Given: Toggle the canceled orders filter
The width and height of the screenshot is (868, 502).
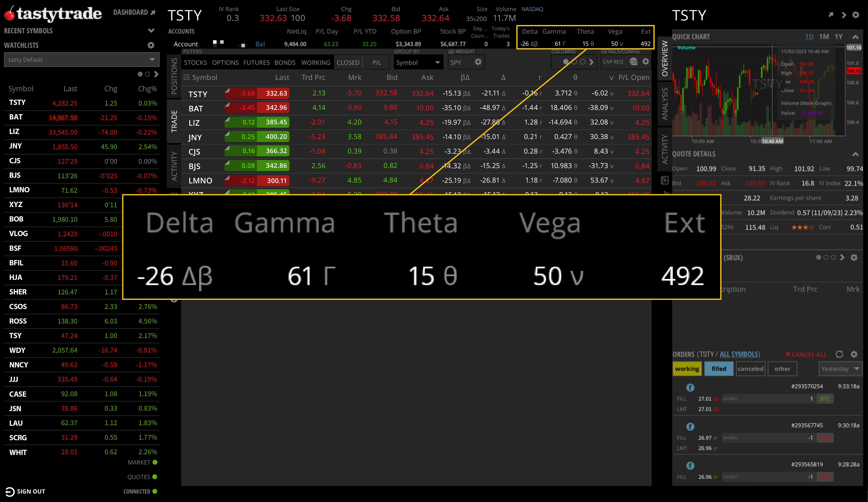Looking at the screenshot, I should coord(751,368).
